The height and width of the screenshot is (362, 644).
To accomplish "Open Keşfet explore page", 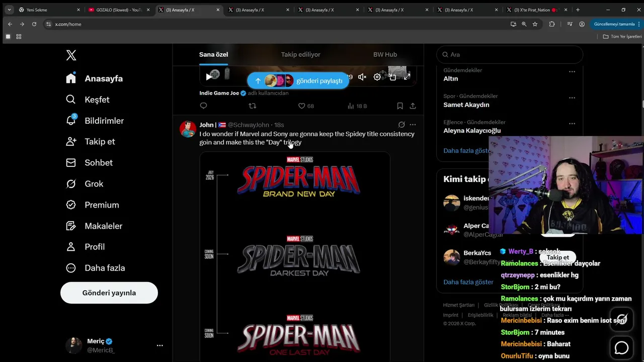I will click(x=88, y=100).
